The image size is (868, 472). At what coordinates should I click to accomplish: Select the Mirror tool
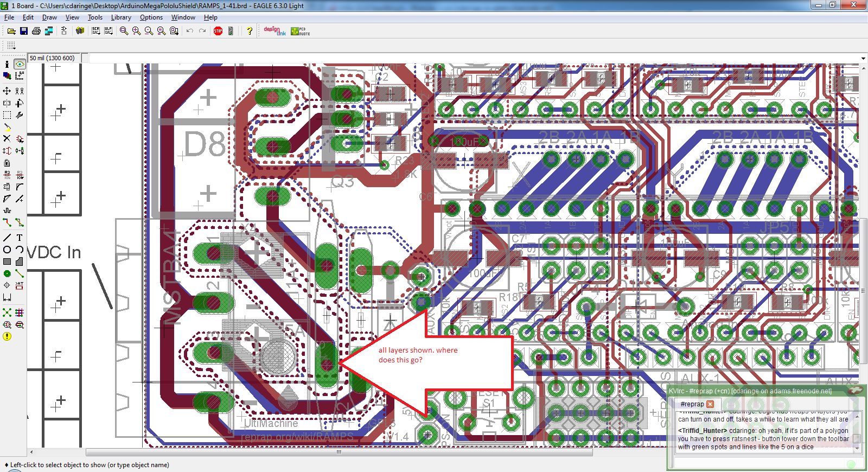(7, 103)
